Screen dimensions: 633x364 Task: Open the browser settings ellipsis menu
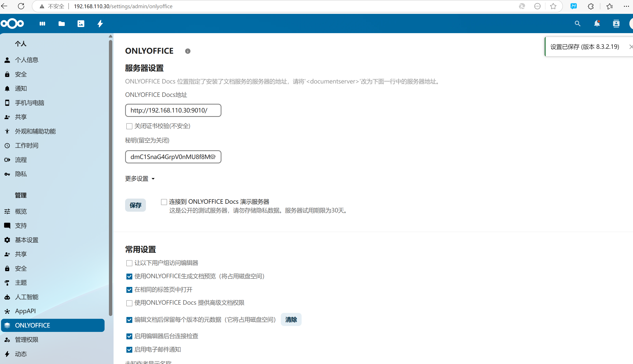(626, 6)
